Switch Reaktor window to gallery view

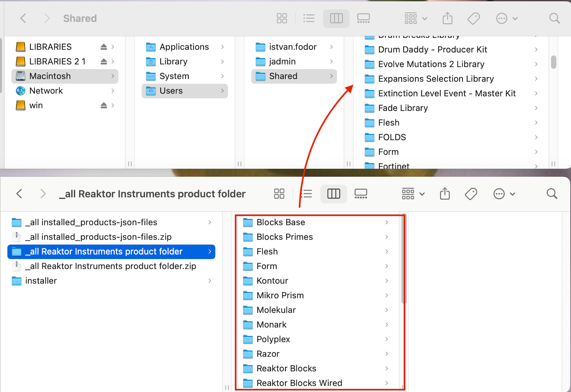pyautogui.click(x=361, y=194)
